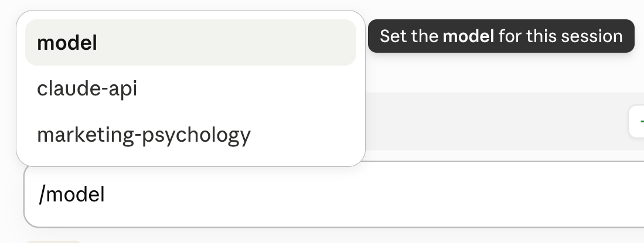Screen dimensions: 644x243
Task: Click the beige chip below the input
Action: (x=53, y=242)
